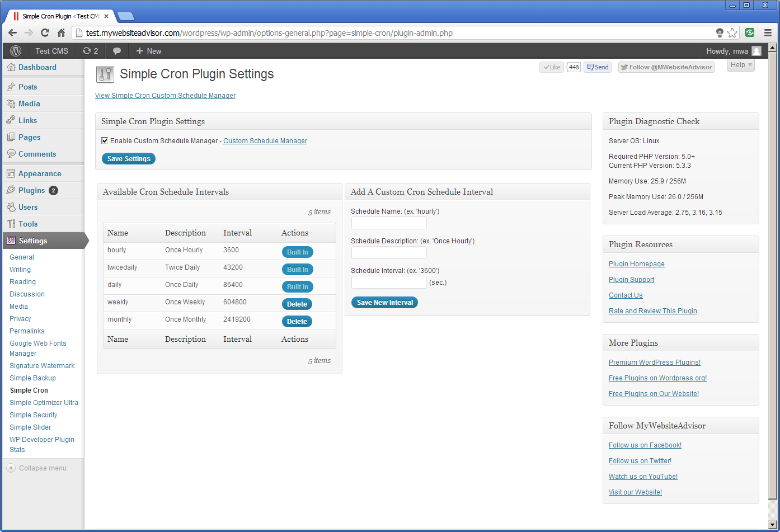The width and height of the screenshot is (780, 532).
Task: Open Free Plugins on Wordpress.org! link
Action: [657, 378]
